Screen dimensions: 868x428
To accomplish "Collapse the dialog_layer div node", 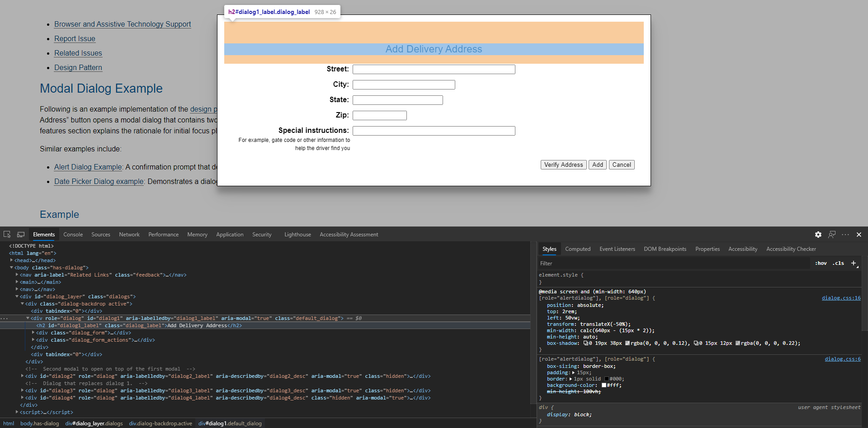I will 17,296.
